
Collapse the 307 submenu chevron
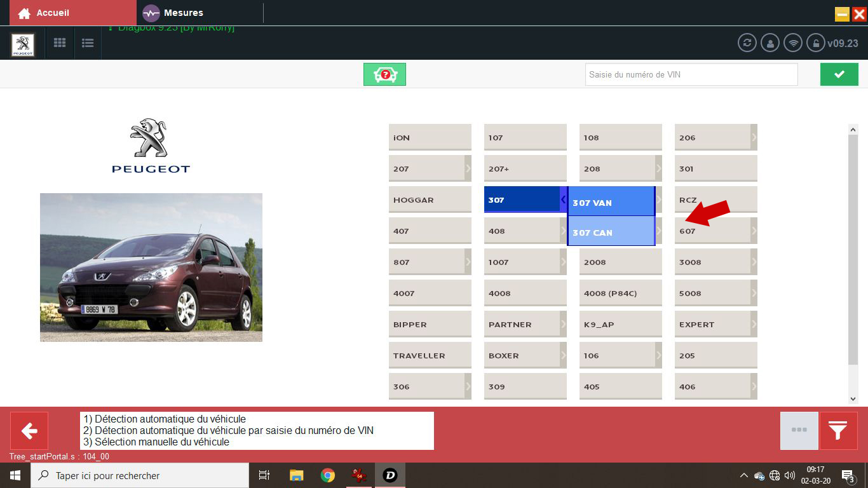coord(563,200)
